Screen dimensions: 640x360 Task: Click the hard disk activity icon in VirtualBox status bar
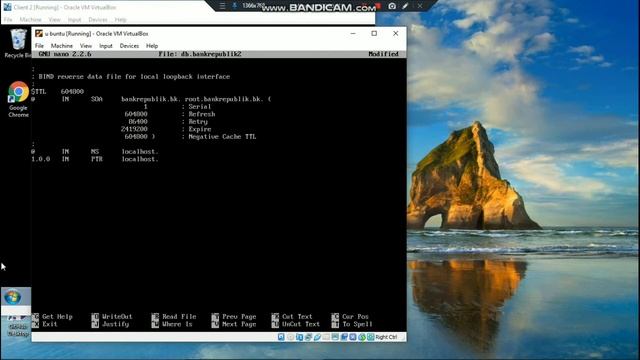point(281,337)
